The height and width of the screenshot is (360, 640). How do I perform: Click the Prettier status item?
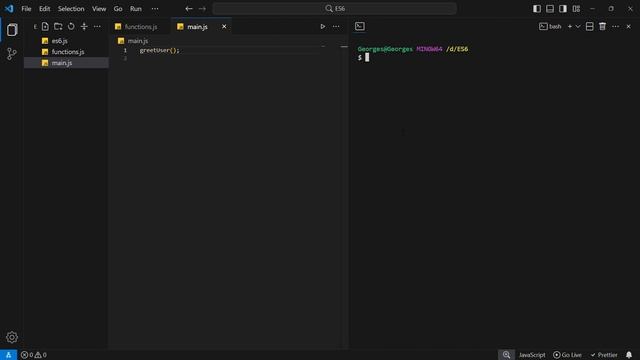pyautogui.click(x=604, y=355)
